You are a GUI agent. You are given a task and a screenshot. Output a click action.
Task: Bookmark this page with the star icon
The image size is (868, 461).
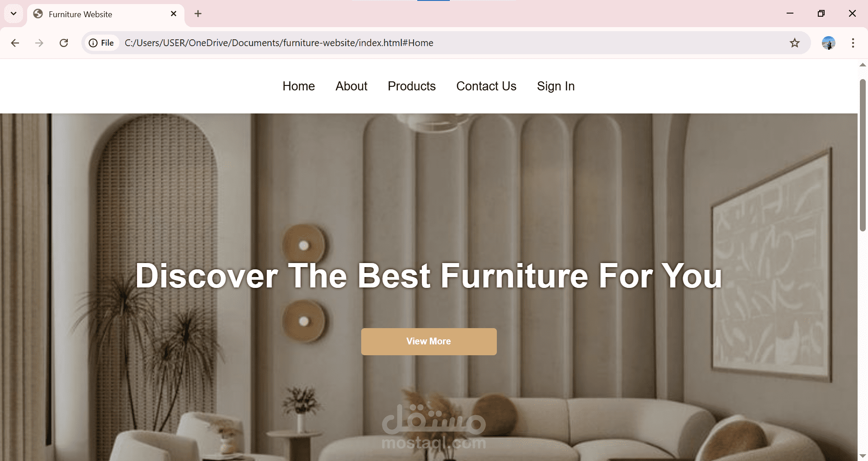pyautogui.click(x=795, y=43)
